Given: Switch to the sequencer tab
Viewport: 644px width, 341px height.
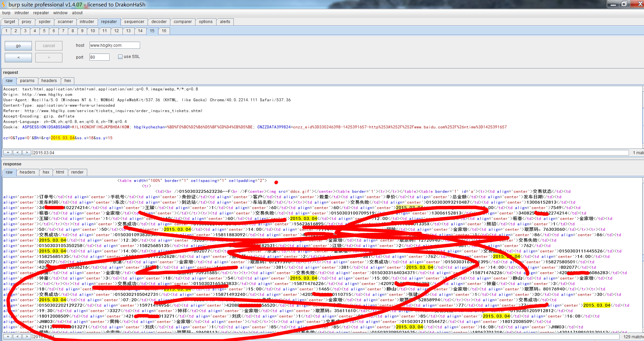Looking at the screenshot, I should pos(134,22).
